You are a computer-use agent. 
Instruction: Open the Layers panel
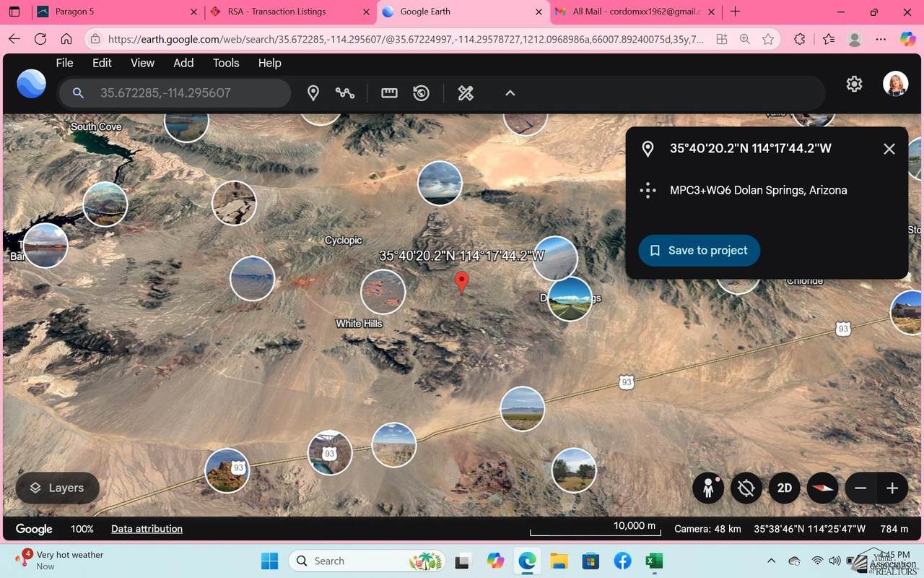57,488
